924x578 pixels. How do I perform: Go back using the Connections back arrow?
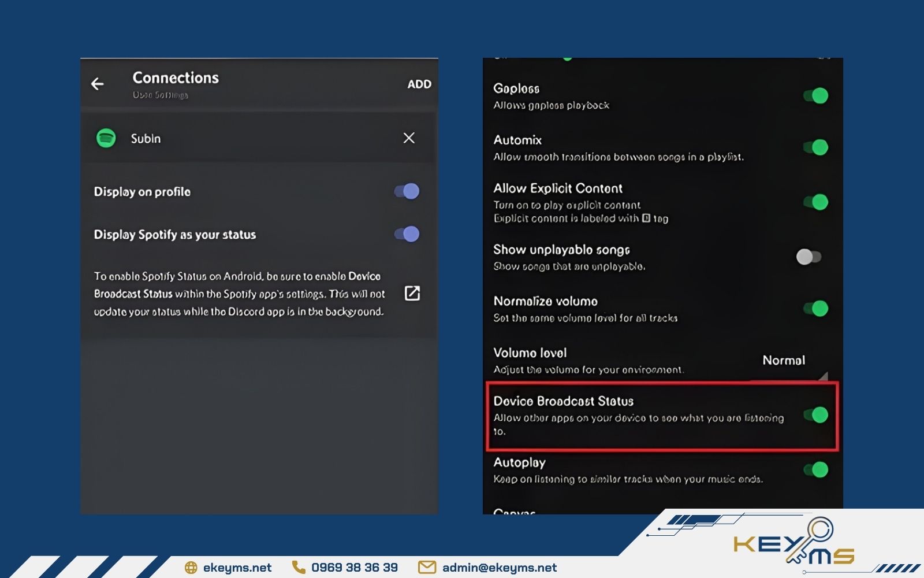(98, 84)
